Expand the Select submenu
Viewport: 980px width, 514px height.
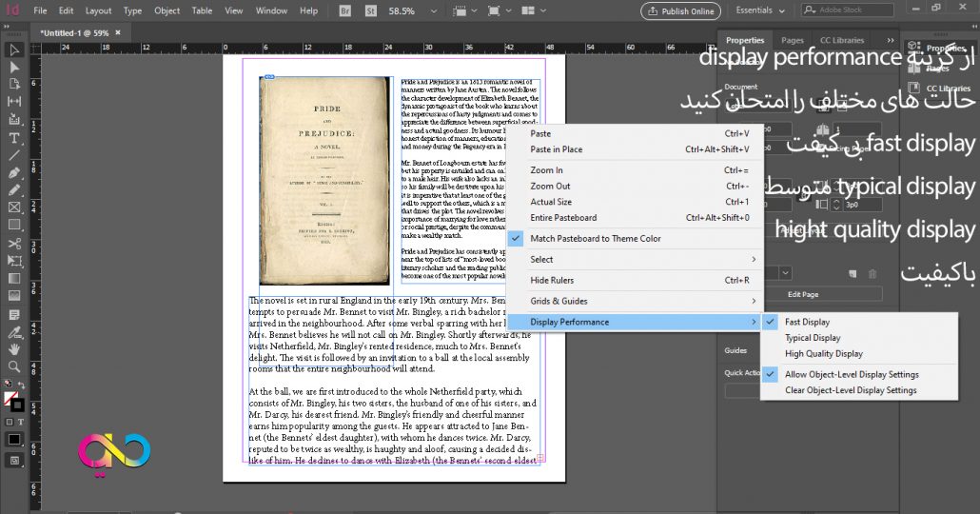point(634,260)
